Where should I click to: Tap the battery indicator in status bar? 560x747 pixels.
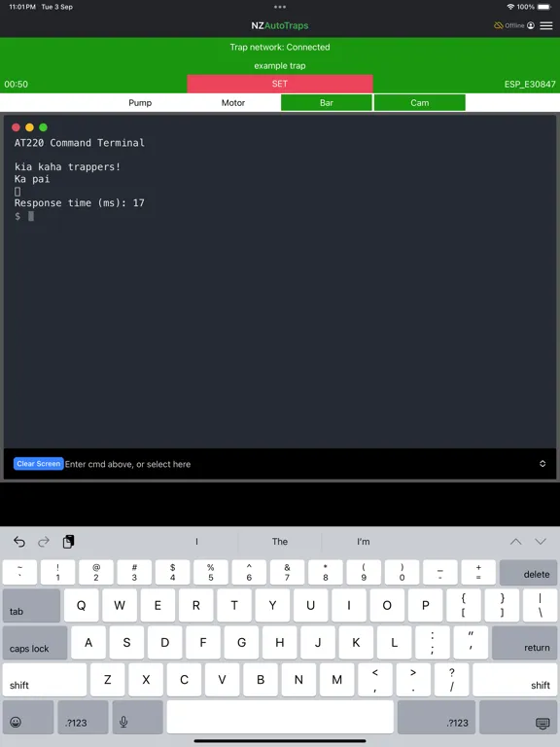click(x=544, y=7)
